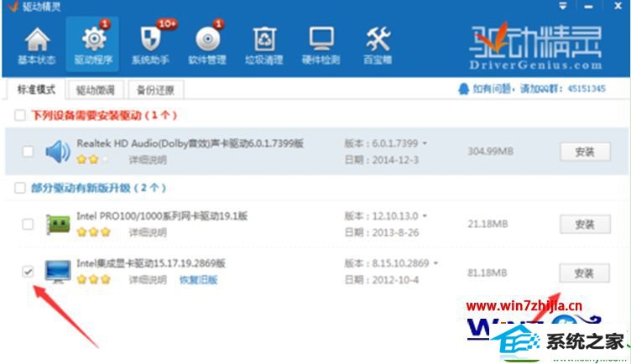Click the Intel display monitor icon
The image size is (631, 364).
[58, 272]
